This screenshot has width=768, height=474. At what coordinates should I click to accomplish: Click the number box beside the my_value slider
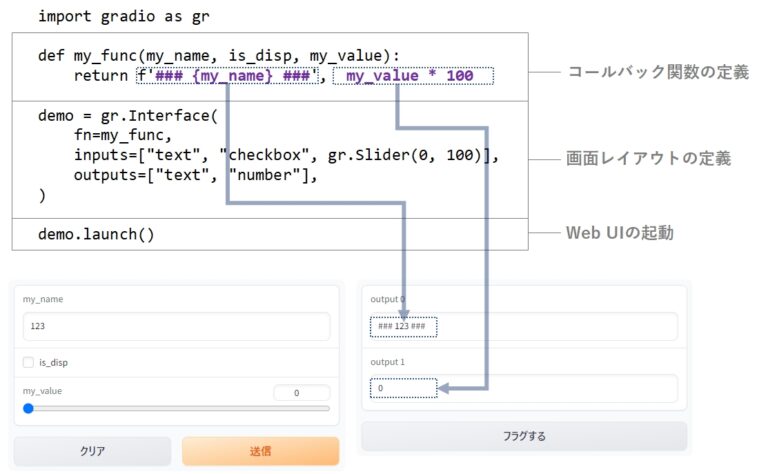click(301, 393)
